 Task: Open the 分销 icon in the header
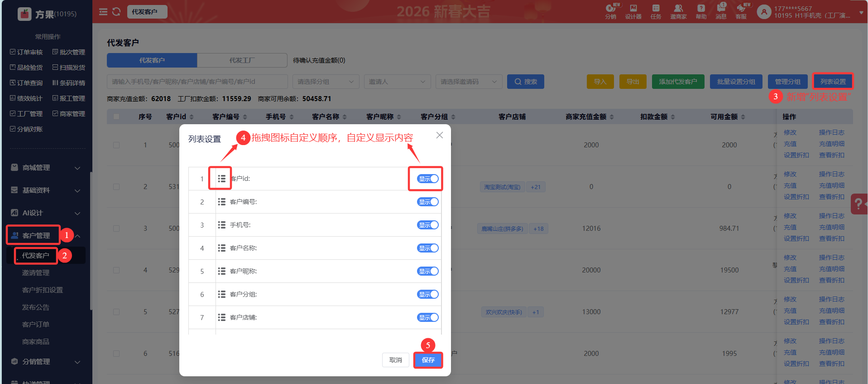[x=610, y=11]
